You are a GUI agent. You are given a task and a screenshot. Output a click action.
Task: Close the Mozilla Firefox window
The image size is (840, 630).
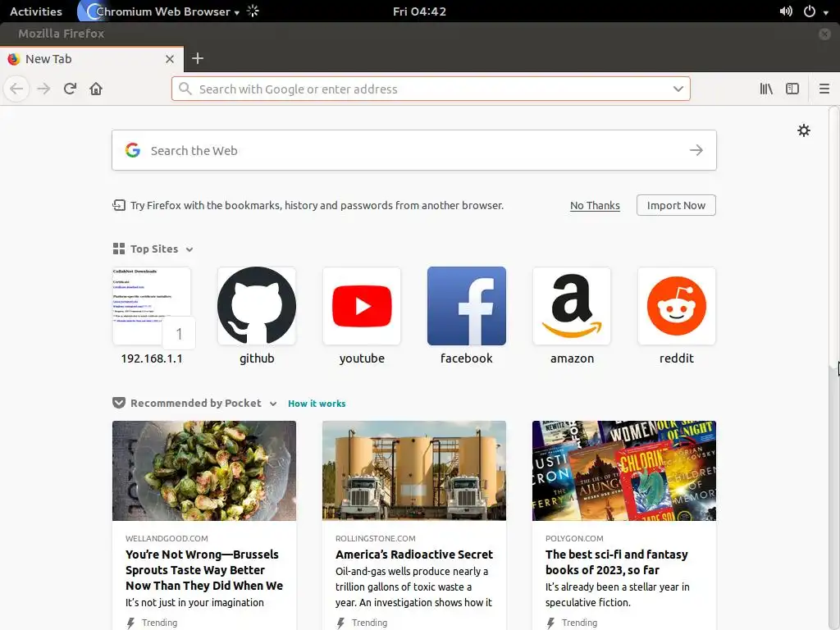click(x=824, y=34)
